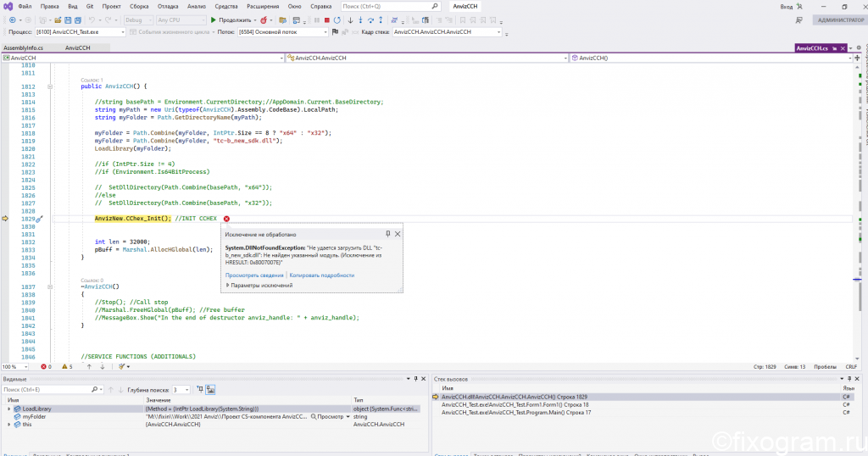The image size is (868, 456).
Task: Toggle pin on the AnvizCCH.cs tab
Action: [834, 48]
